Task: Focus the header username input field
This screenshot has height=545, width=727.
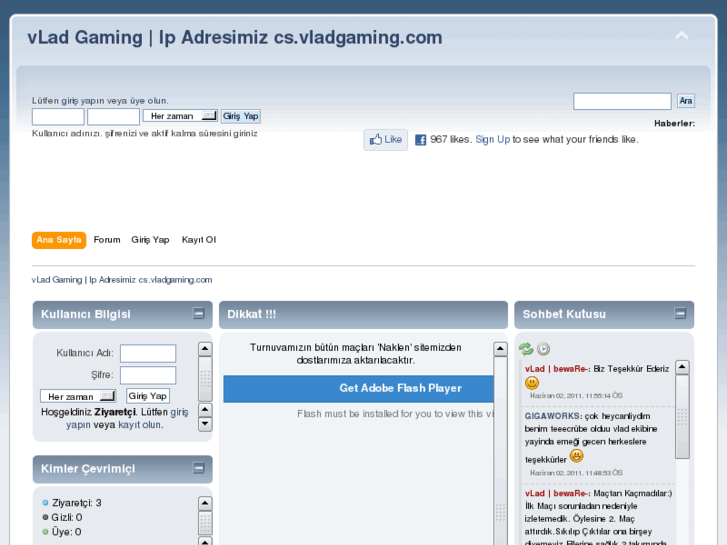Action: tap(58, 117)
